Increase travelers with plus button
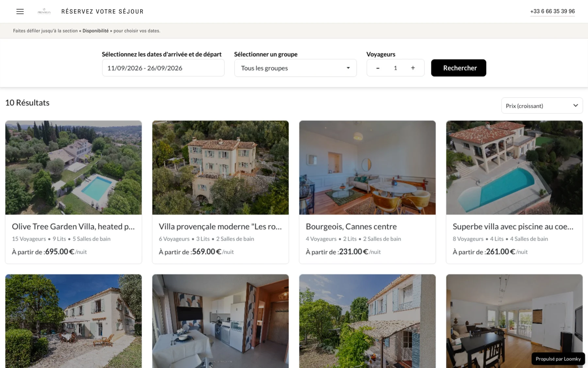Viewport: 588px width, 368px height. tap(413, 68)
